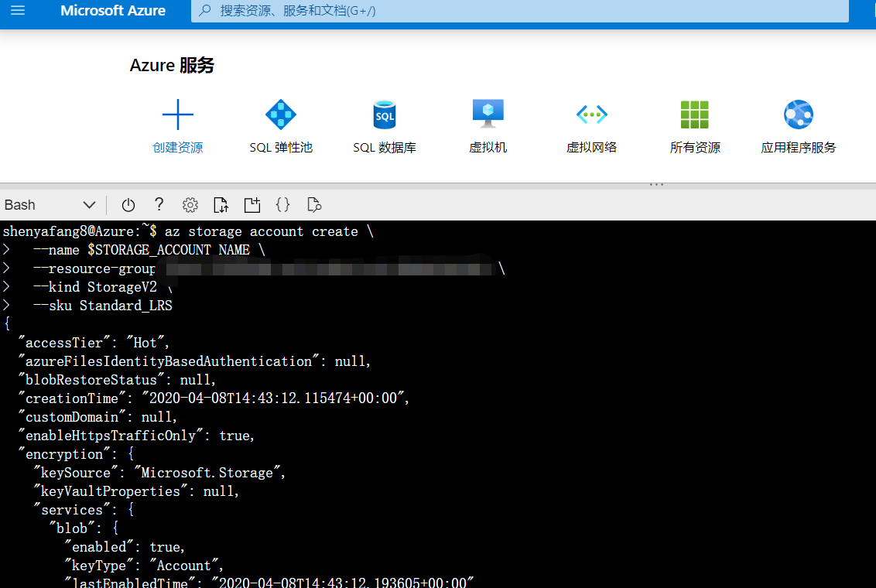Click the '"customDomain": null' line
The image size is (876, 588).
(x=98, y=417)
